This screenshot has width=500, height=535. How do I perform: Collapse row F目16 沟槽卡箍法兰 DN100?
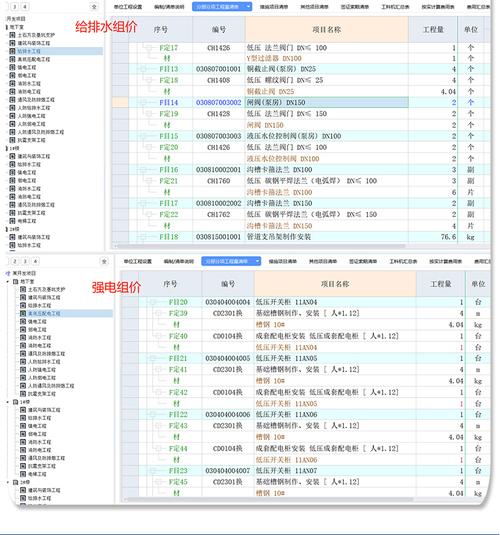tap(142, 170)
